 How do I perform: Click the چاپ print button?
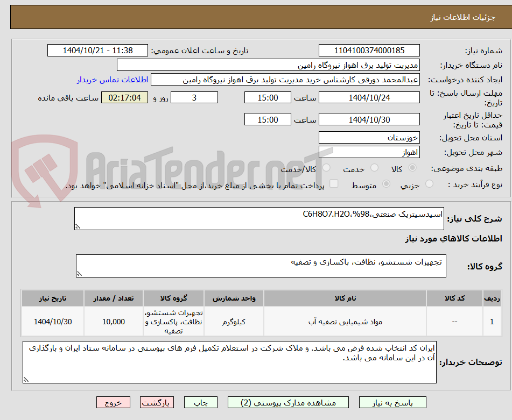click(201, 402)
